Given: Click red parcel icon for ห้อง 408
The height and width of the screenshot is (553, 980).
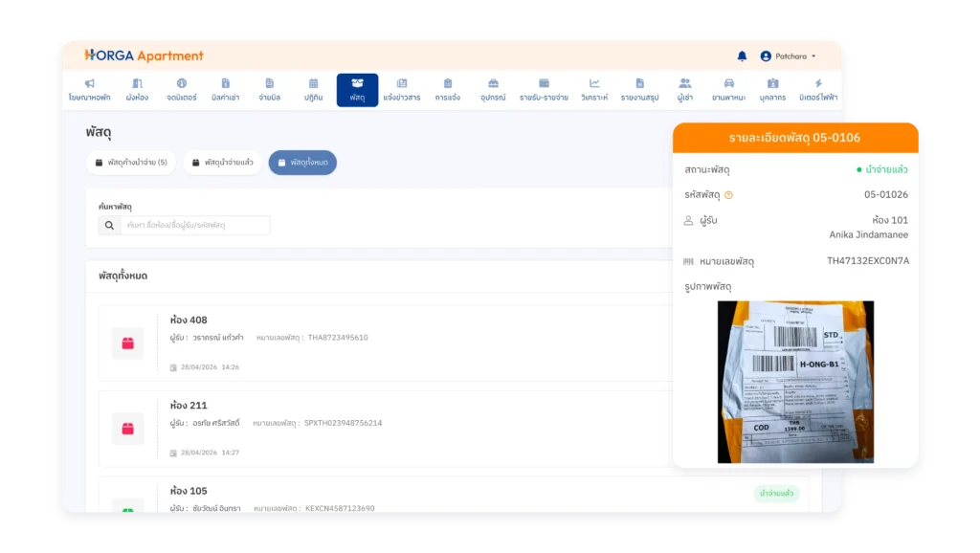Looking at the screenshot, I should 127,343.
